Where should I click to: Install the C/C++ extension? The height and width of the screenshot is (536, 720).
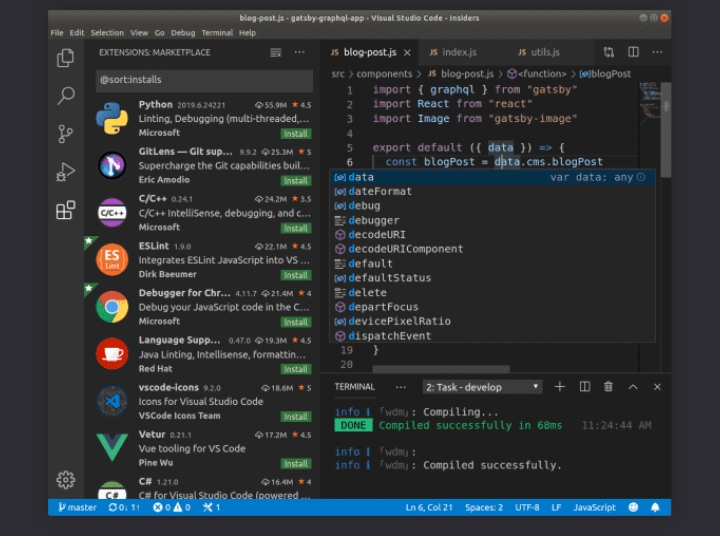click(296, 228)
